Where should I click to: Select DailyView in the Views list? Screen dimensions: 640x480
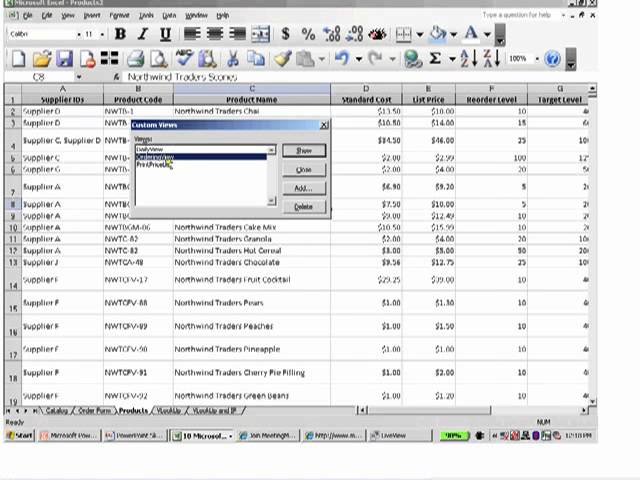point(201,149)
